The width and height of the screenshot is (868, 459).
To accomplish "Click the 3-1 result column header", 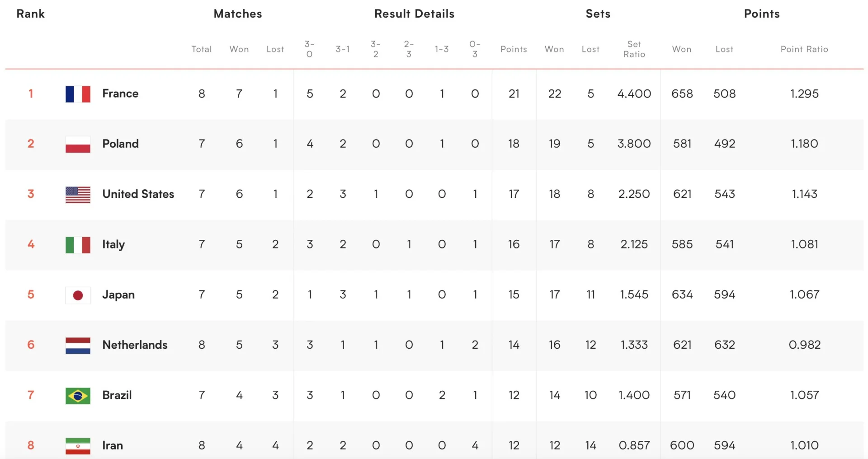I will tap(343, 49).
